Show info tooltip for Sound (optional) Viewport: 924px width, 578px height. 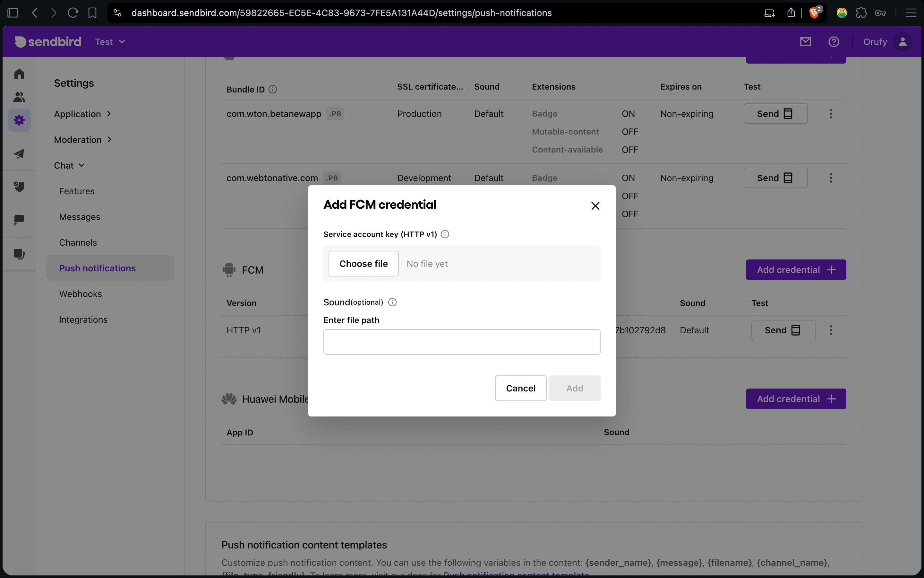(x=392, y=302)
